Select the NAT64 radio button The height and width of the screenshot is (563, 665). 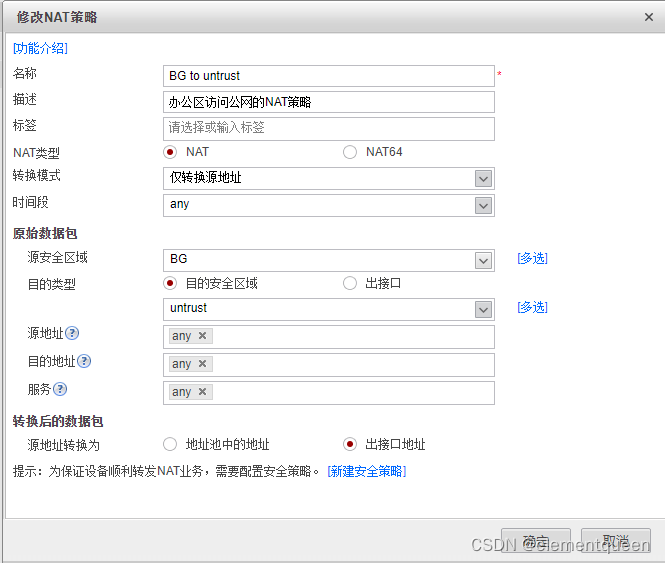tap(350, 152)
